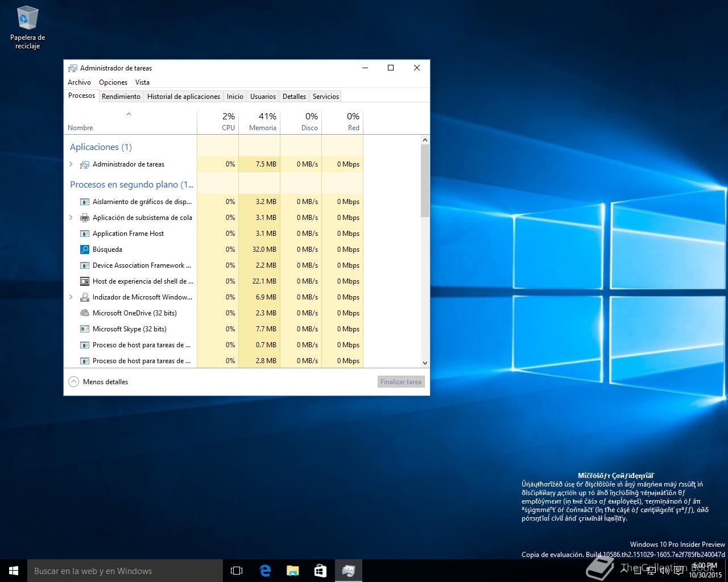The height and width of the screenshot is (582, 728).
Task: Click the scrollbar down arrow
Action: (425, 363)
